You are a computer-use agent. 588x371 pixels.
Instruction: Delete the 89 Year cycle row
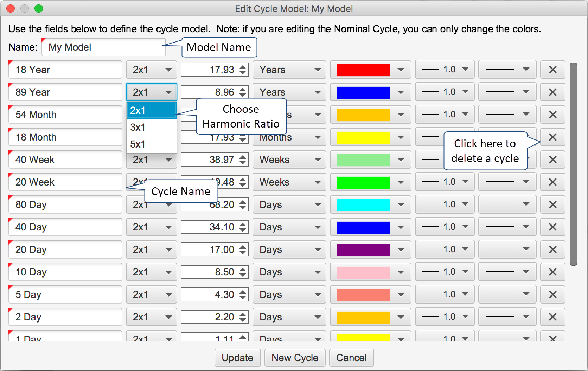(552, 92)
